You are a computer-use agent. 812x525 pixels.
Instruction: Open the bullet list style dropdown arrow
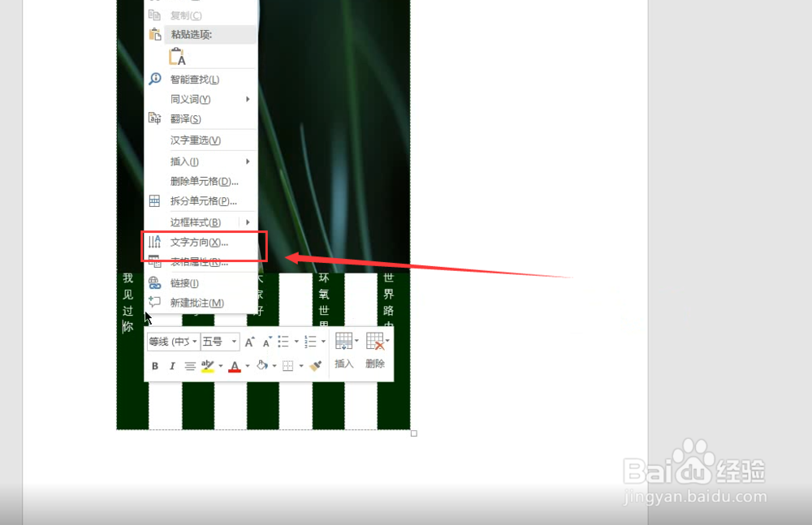(296, 341)
